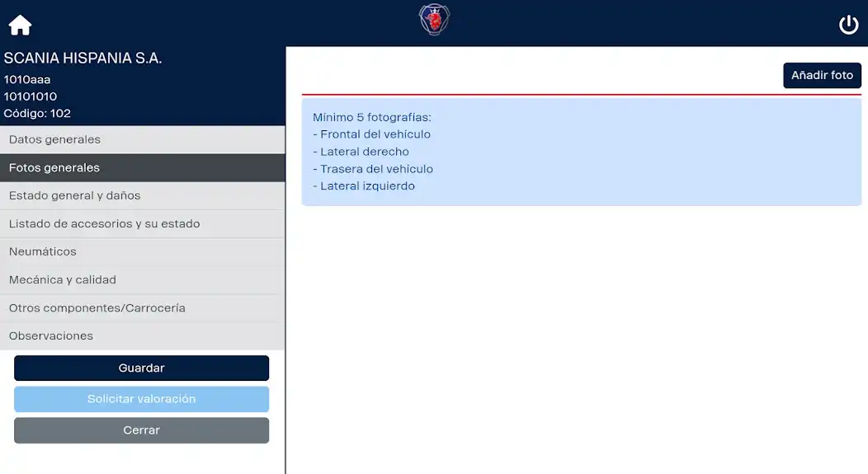Open Mecánica y calidad section
868x474 pixels.
(142, 279)
